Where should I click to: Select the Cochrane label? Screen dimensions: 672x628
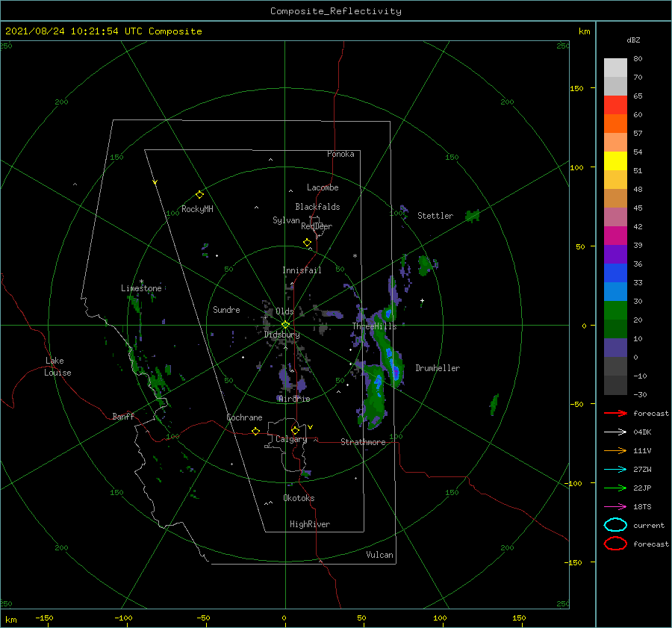click(x=244, y=417)
